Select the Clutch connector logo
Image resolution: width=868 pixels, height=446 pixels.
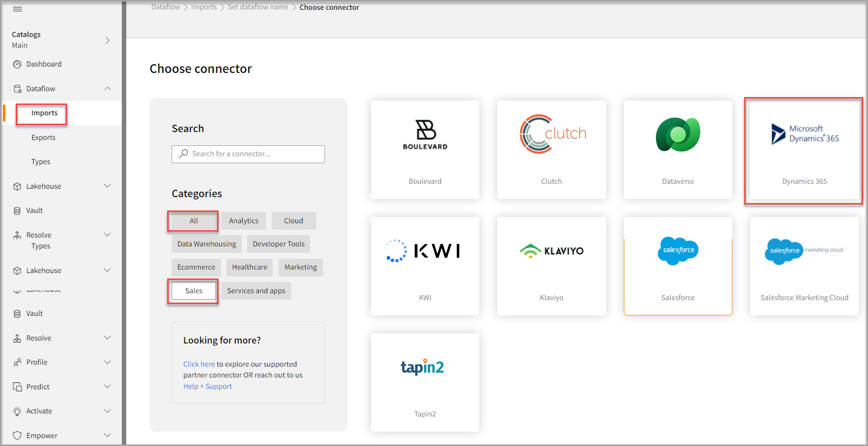pos(551,134)
